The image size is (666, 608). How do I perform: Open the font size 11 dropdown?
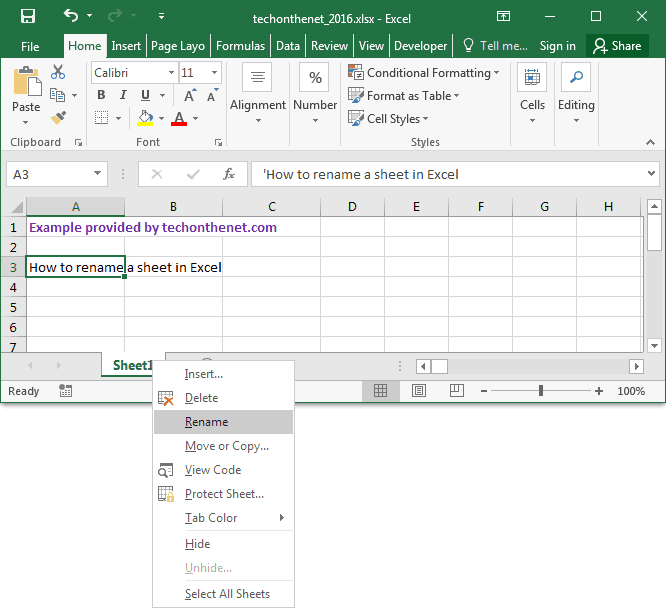point(214,73)
